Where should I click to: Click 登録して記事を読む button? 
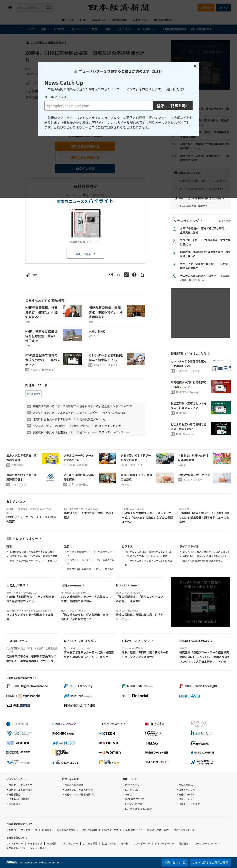click(173, 105)
